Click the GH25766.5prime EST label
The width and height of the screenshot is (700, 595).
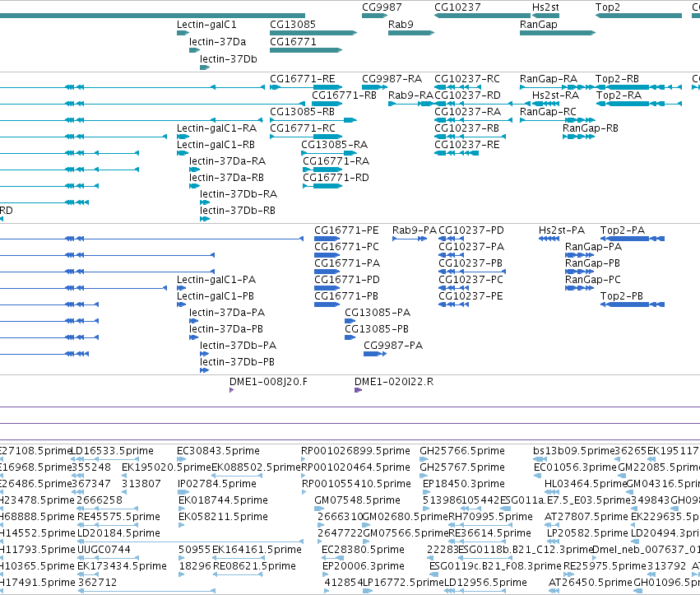[462, 451]
